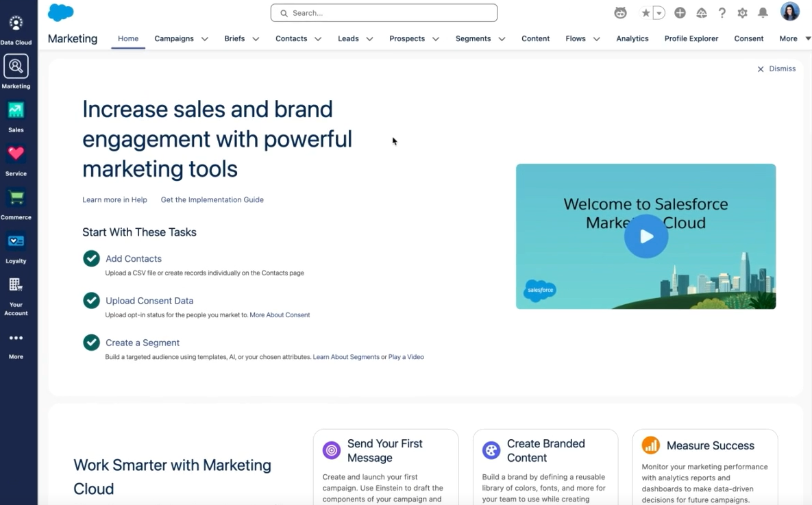The width and height of the screenshot is (812, 505).
Task: Open the Create a Segment link
Action: [x=143, y=343]
